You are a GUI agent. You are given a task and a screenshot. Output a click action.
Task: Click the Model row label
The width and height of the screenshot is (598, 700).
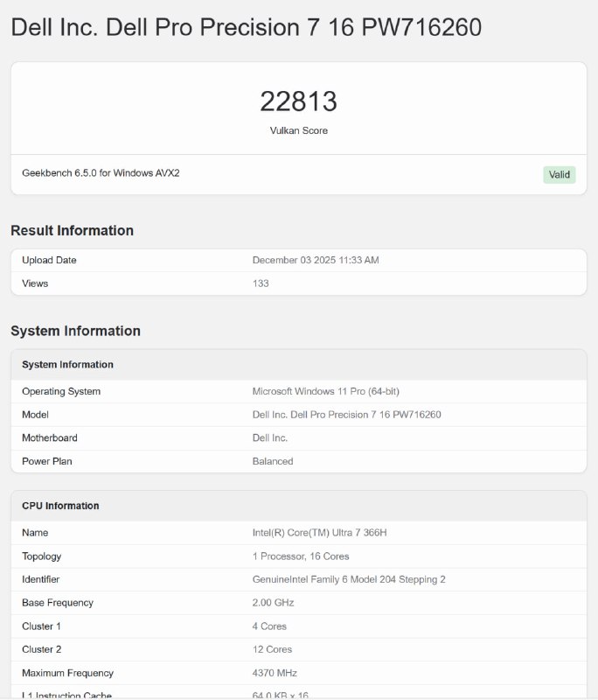pyautogui.click(x=35, y=415)
